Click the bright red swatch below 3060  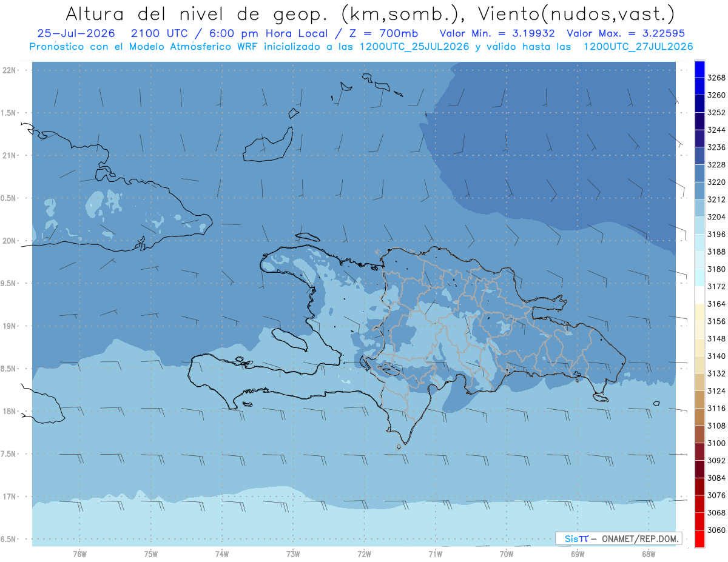click(x=699, y=538)
